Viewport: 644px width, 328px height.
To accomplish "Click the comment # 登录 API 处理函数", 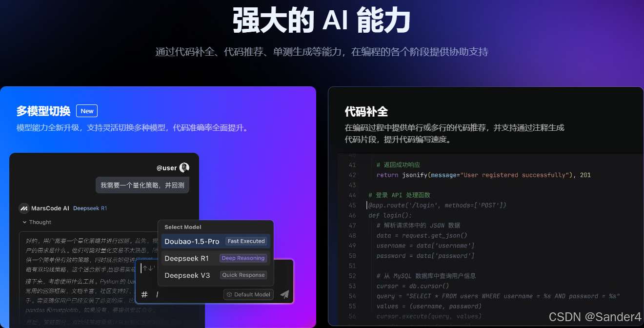I will tap(400, 195).
